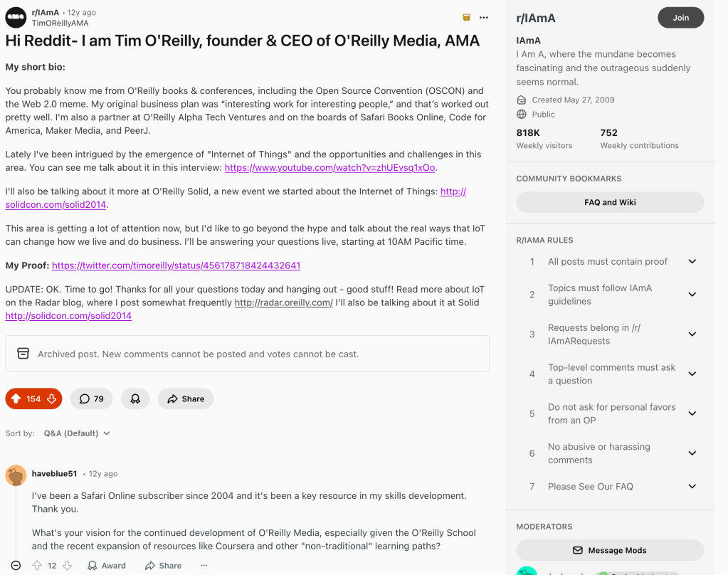Image resolution: width=728 pixels, height=575 pixels.
Task: Open the Twitter proof link
Action: point(176,265)
